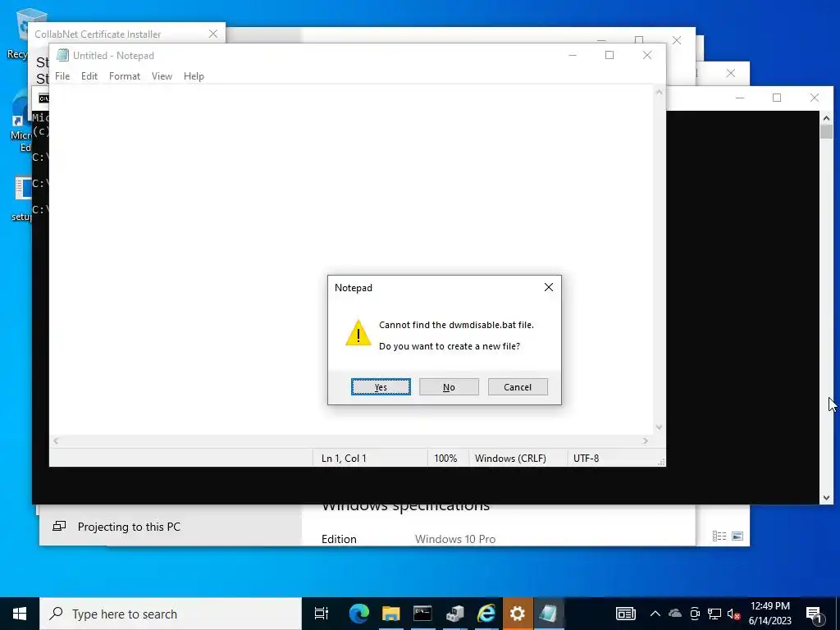Image resolution: width=840 pixels, height=630 pixels.
Task: Click the taskbar search box
Action: pos(171,614)
